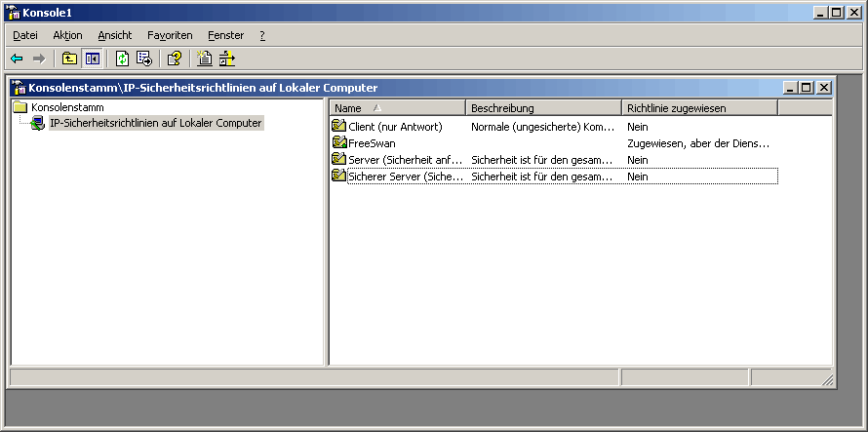Open the Aktion menu

[67, 35]
